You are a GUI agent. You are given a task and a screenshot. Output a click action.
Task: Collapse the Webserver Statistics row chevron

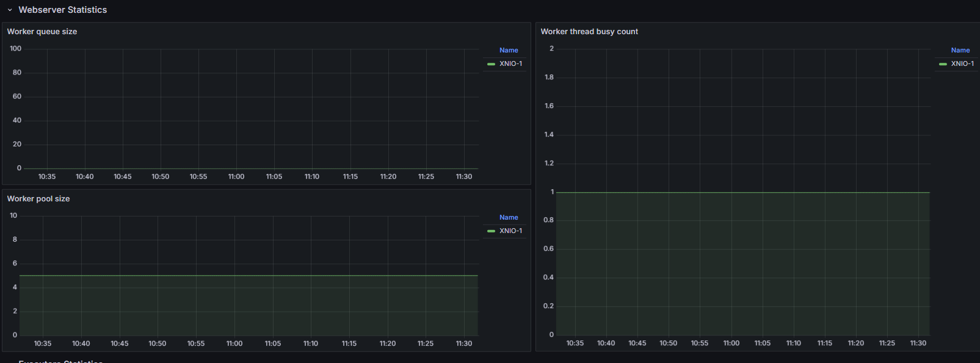10,10
